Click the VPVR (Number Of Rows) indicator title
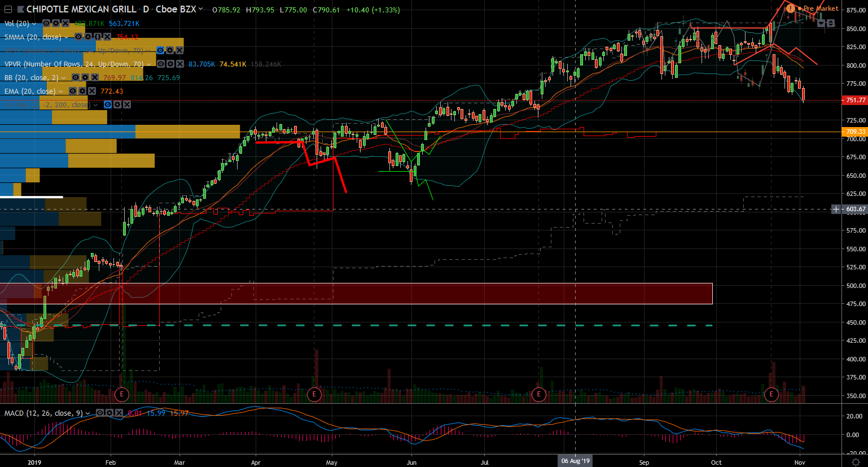The image size is (868, 467). (74, 64)
